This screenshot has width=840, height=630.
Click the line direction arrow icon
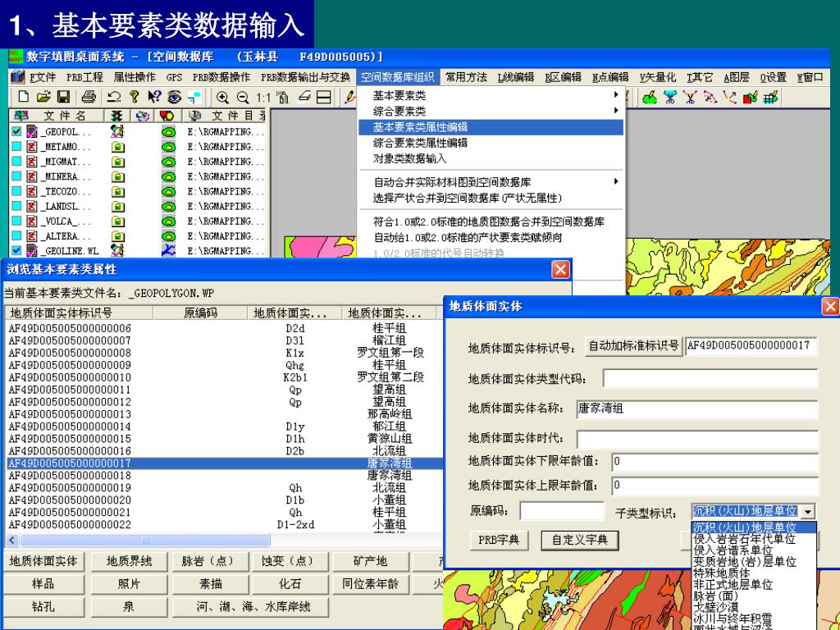point(729,97)
